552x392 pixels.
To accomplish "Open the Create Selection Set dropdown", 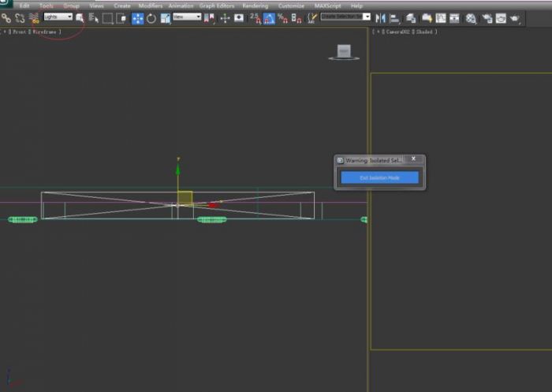I will tap(345, 17).
